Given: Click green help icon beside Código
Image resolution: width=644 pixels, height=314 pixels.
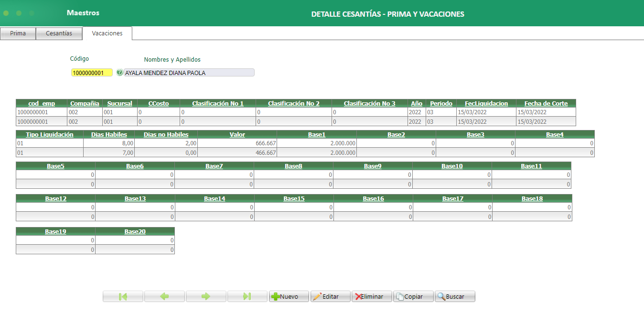Looking at the screenshot, I should click(x=119, y=73).
